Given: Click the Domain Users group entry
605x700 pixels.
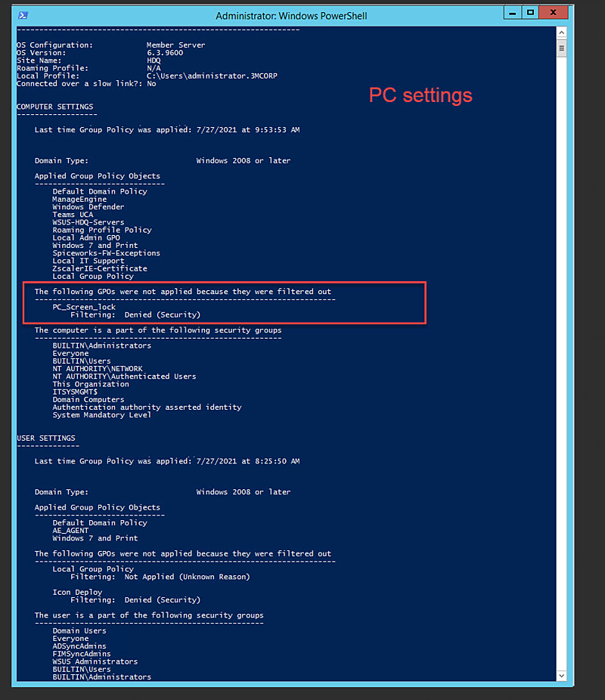Looking at the screenshot, I should pos(79,630).
